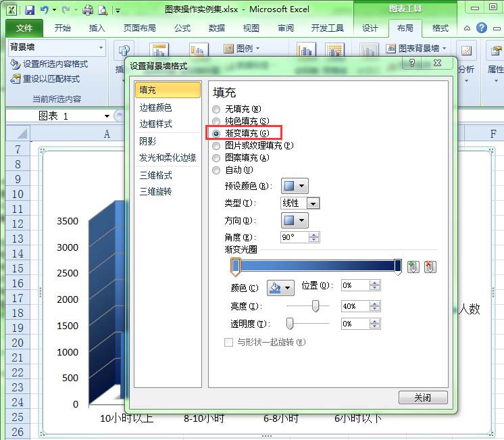Switch to the 开发工具 ribbon tab

pyautogui.click(x=327, y=28)
